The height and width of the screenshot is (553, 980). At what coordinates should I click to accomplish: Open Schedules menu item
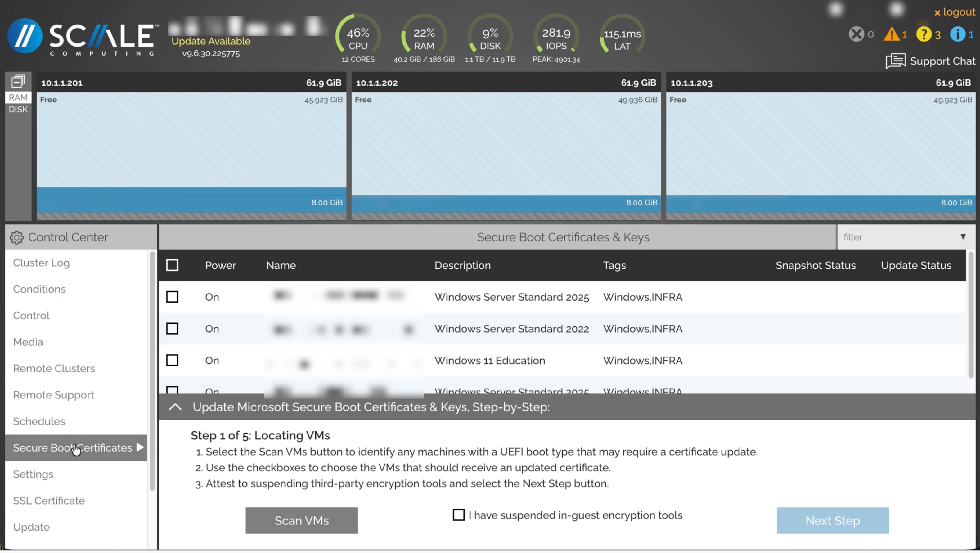click(39, 421)
